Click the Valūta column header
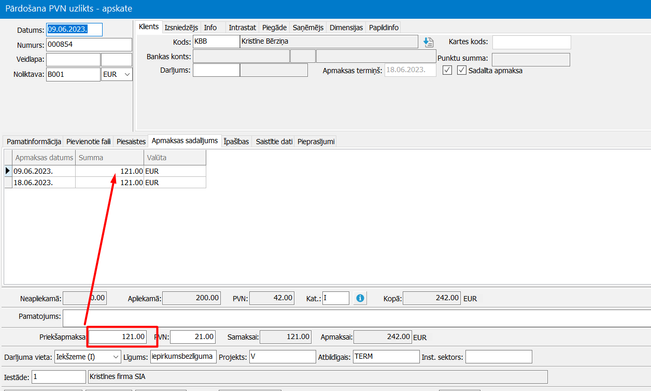This screenshot has height=391, width=651. (175, 158)
